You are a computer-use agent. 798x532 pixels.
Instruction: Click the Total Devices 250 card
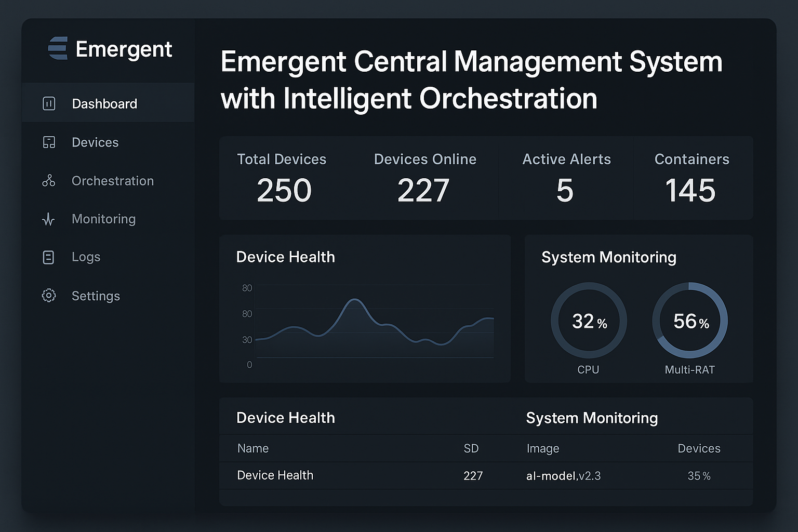(283, 178)
